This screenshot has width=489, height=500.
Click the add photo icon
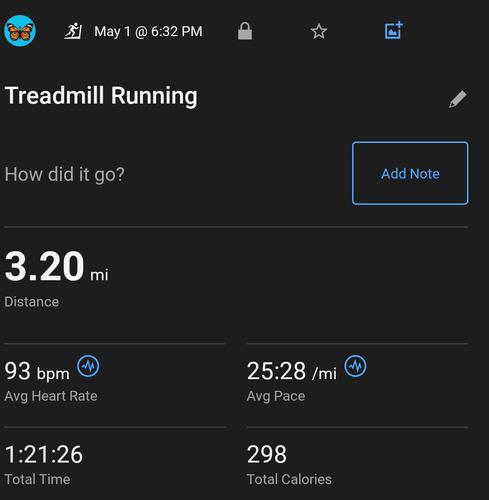394,30
